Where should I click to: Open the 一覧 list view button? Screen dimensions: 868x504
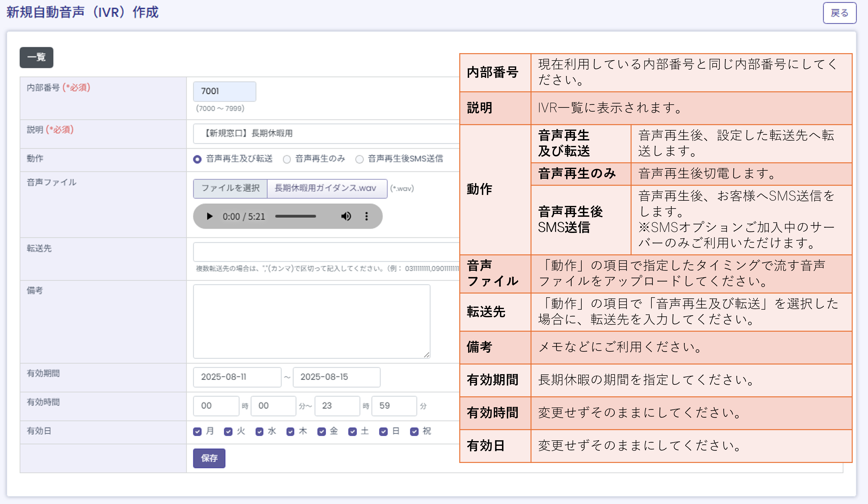pyautogui.click(x=37, y=58)
